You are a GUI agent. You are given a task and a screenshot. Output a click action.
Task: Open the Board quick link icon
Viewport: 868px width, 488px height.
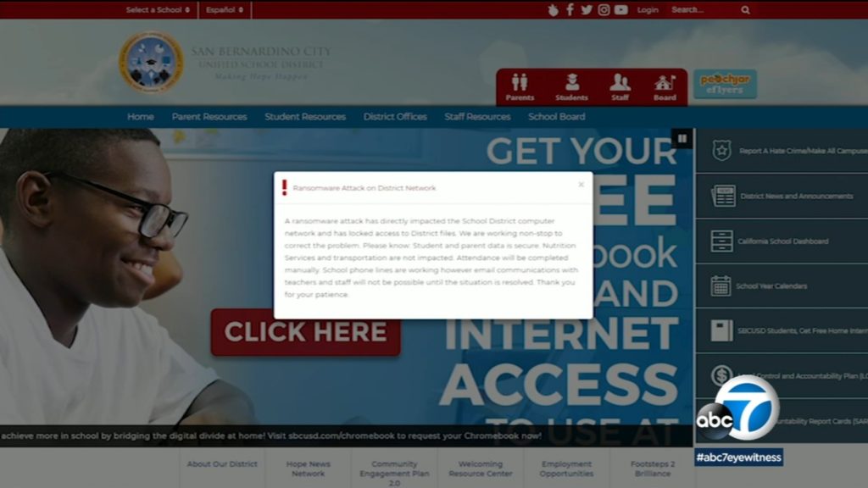pos(665,87)
